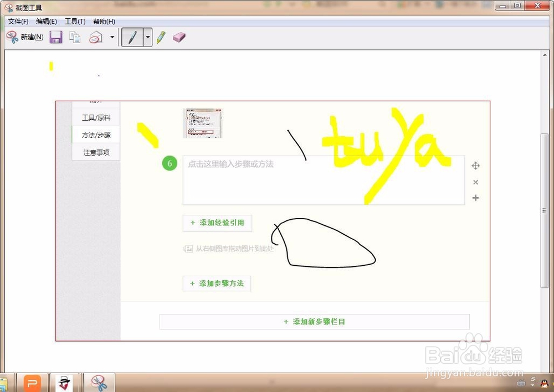
Task: Click the Copy snip icon
Action: [x=75, y=37]
